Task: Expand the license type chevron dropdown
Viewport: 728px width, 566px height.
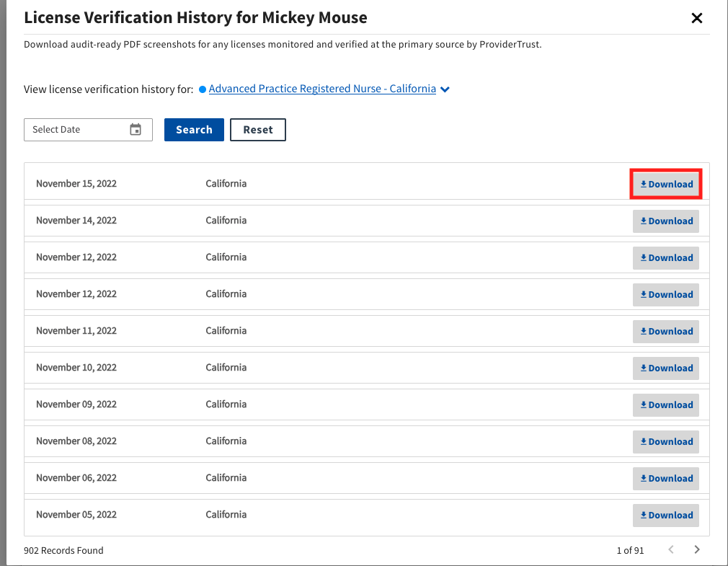Action: [445, 89]
